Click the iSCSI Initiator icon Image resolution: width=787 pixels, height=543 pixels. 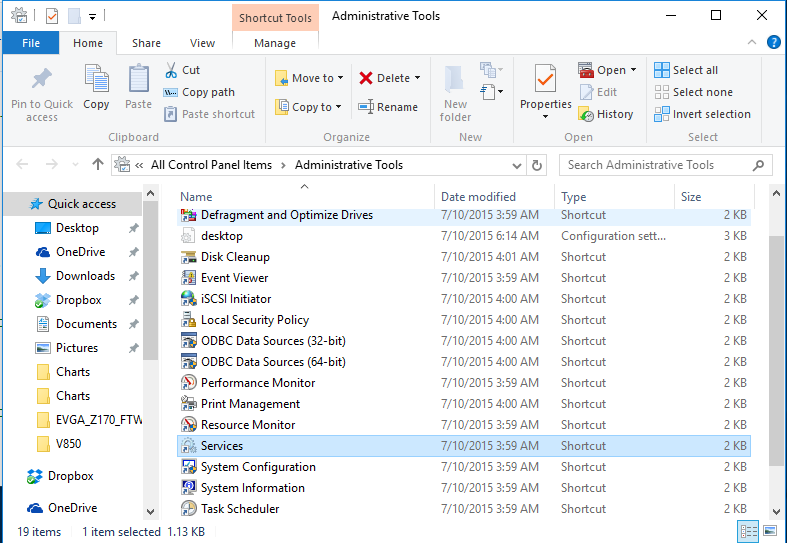pyautogui.click(x=188, y=299)
